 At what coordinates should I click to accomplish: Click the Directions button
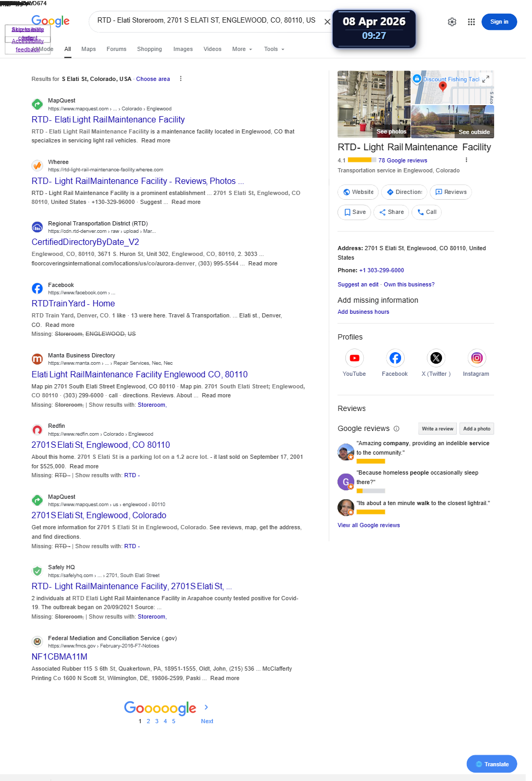click(x=404, y=192)
